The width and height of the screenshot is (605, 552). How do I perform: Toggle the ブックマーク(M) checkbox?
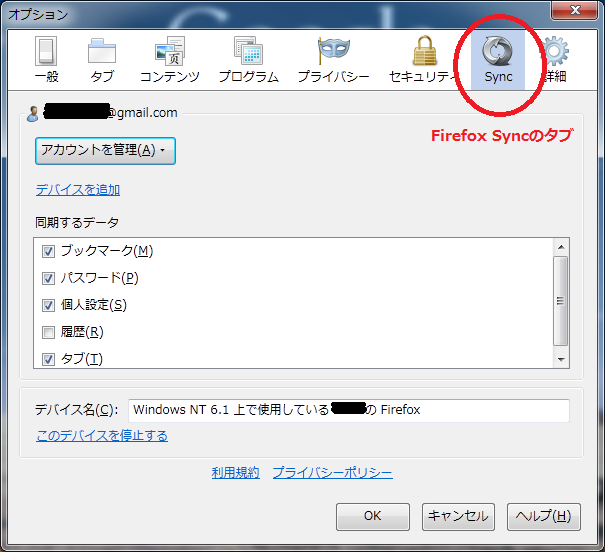48,252
